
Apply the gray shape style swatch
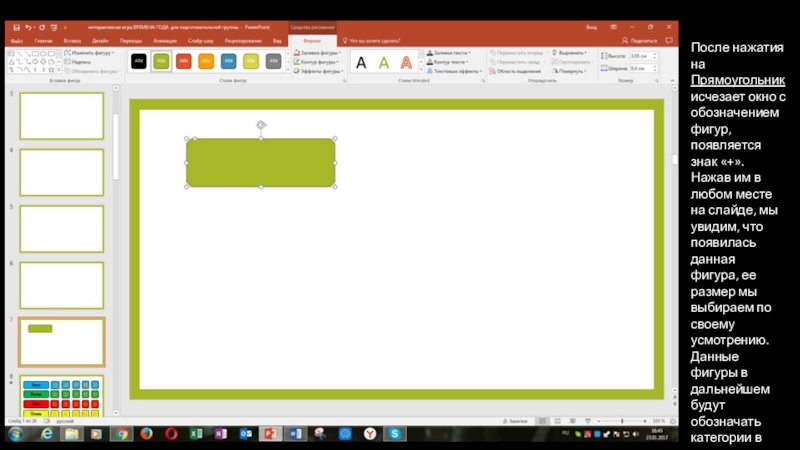(273, 61)
